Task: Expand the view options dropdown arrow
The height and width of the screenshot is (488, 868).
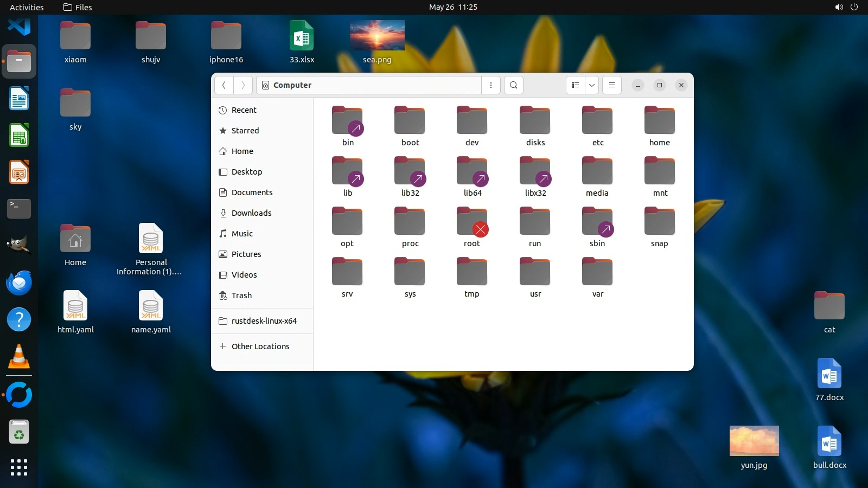Action: coord(592,85)
